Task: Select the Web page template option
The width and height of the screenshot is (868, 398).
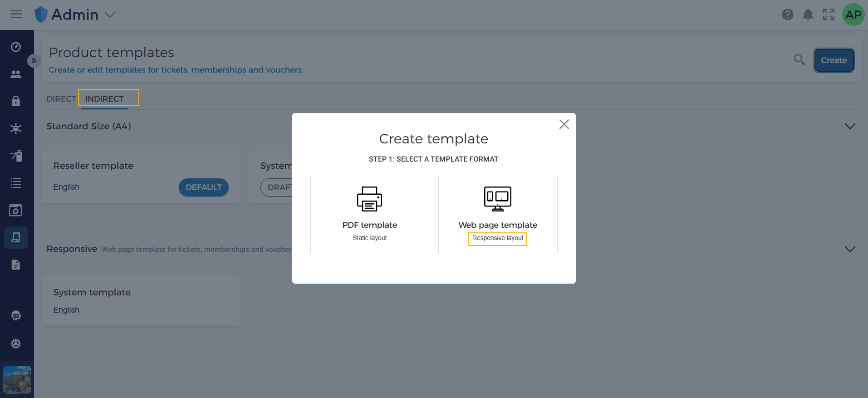Action: [498, 214]
